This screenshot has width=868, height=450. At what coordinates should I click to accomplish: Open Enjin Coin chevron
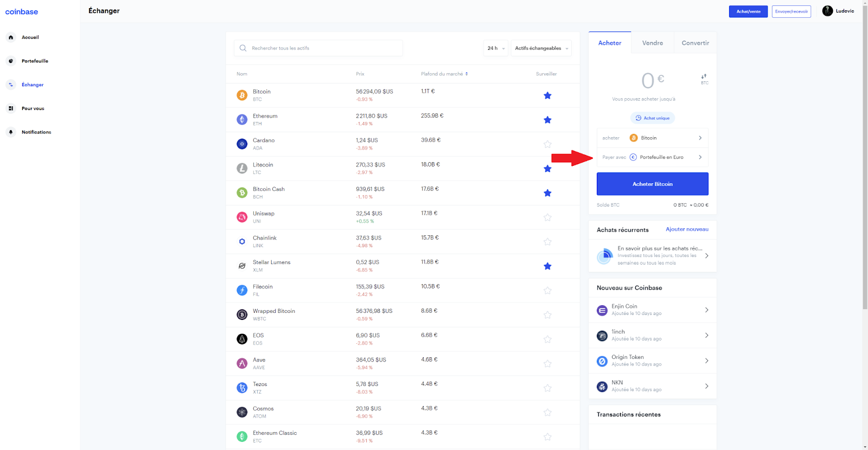[706, 310]
